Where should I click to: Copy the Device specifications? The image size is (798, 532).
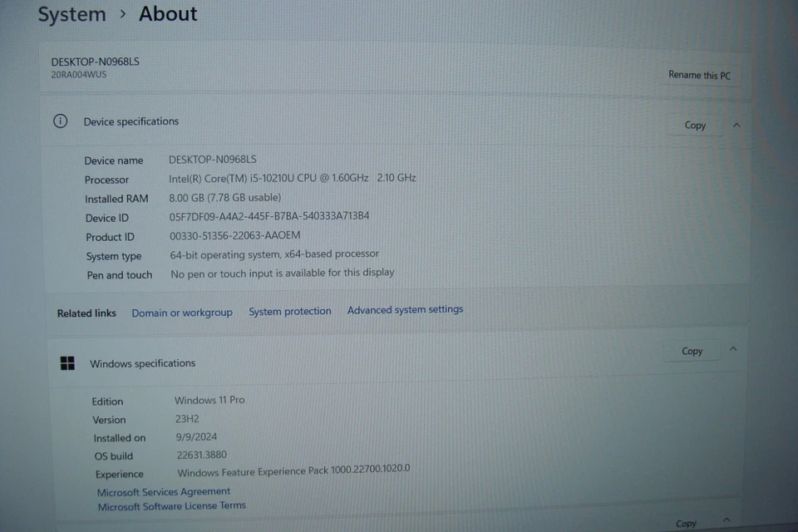(x=695, y=126)
